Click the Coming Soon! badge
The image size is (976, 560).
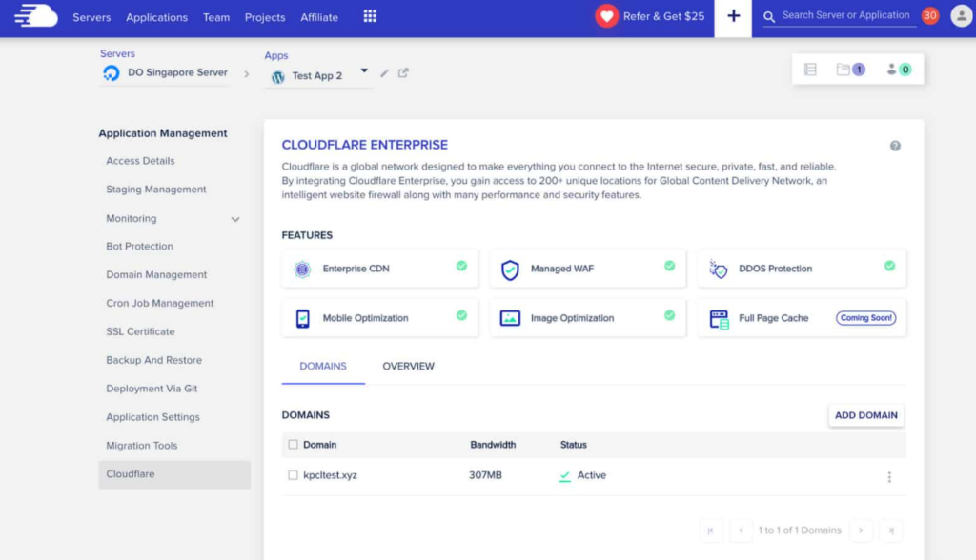[865, 317]
